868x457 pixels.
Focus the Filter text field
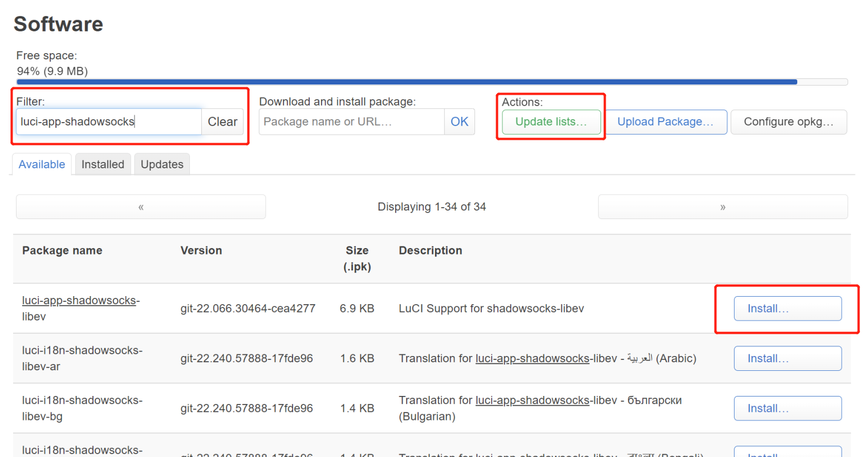pyautogui.click(x=108, y=122)
